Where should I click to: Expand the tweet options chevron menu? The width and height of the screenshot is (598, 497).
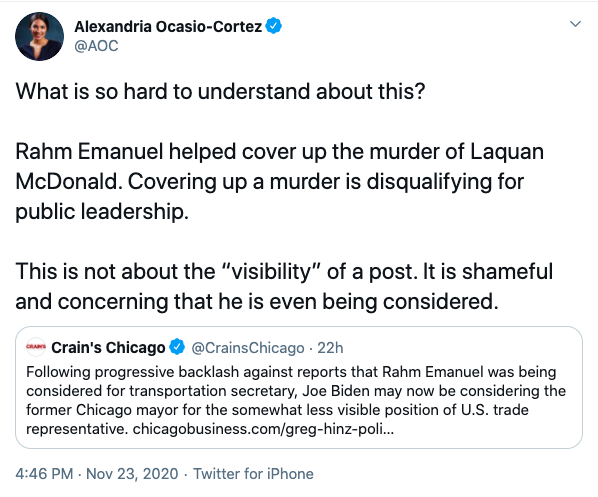575,24
